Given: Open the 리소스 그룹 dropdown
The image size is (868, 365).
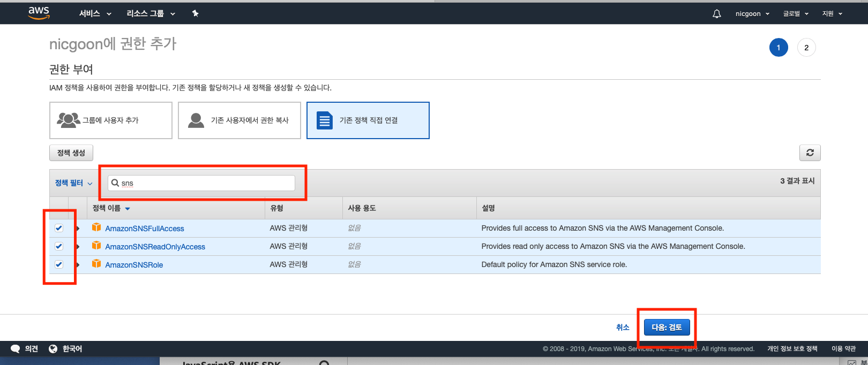Looking at the screenshot, I should point(151,13).
